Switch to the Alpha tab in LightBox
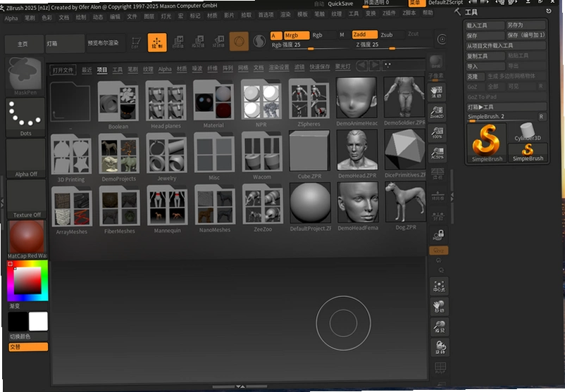Image resolution: width=565 pixels, height=392 pixels. pyautogui.click(x=165, y=69)
